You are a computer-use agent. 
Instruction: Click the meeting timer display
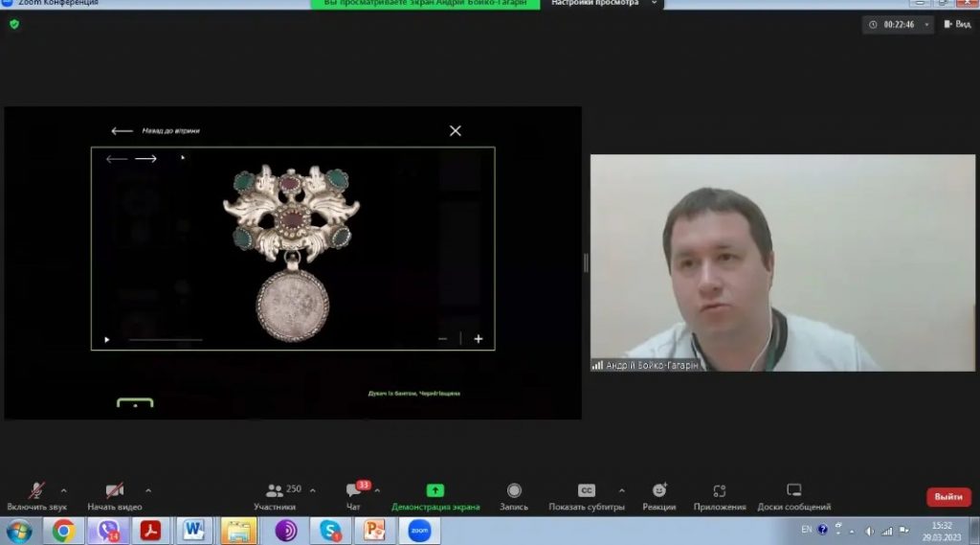tap(898, 24)
